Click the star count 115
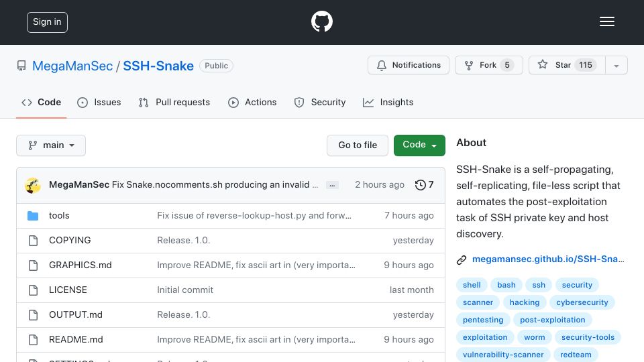The image size is (644, 362). coord(585,65)
